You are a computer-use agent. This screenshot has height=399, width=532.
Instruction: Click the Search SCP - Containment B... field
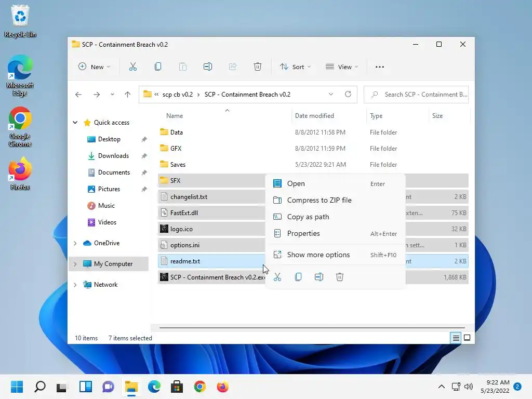click(x=416, y=95)
